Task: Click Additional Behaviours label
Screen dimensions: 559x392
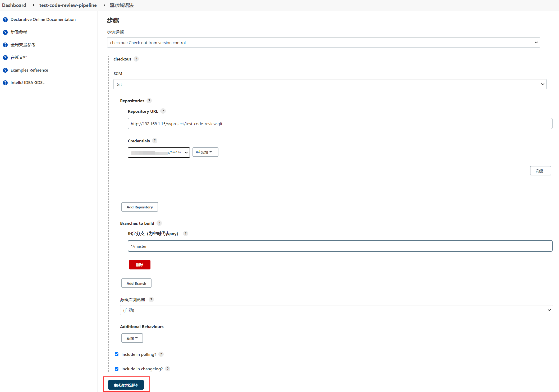Action: [142, 327]
